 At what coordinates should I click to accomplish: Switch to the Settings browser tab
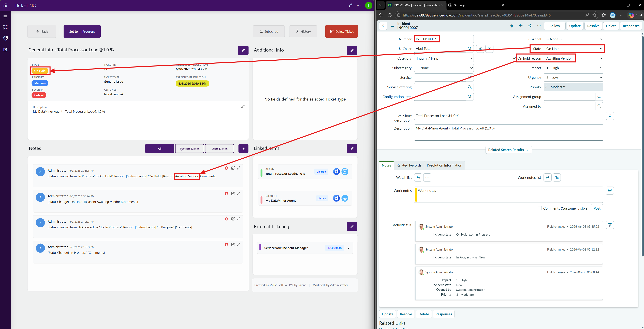(x=476, y=5)
